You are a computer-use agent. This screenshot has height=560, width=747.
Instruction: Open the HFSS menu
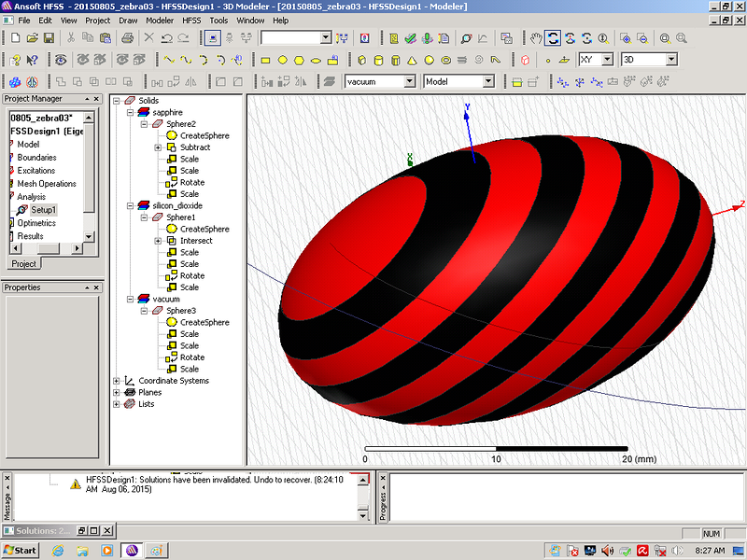[191, 20]
